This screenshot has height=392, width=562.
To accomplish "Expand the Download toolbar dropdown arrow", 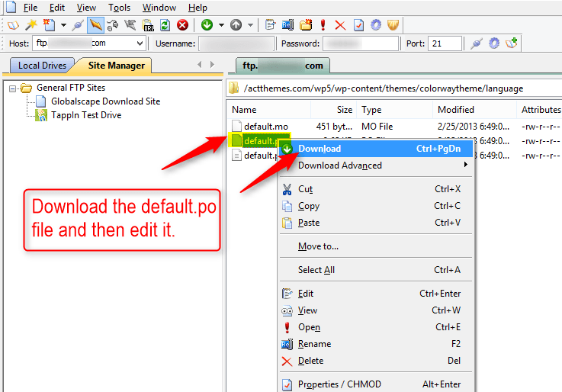I will (x=221, y=25).
